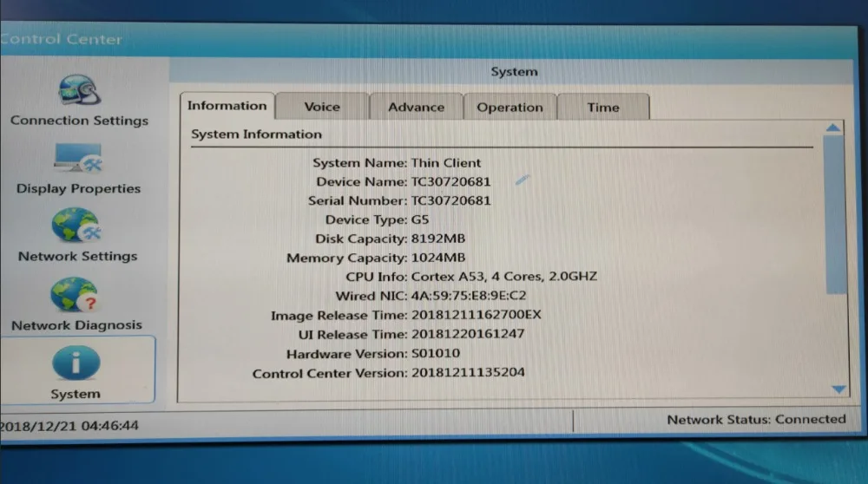868x484 pixels.
Task: Click the System Information heading
Action: (x=256, y=134)
